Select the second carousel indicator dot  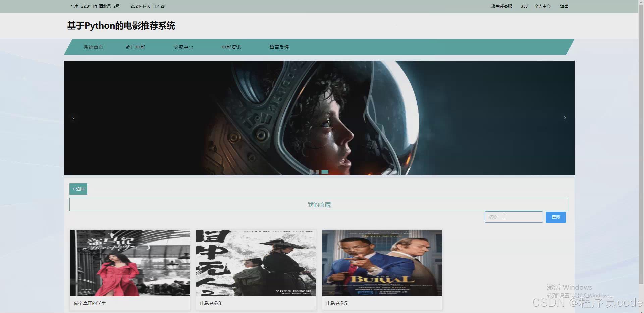[x=317, y=172]
